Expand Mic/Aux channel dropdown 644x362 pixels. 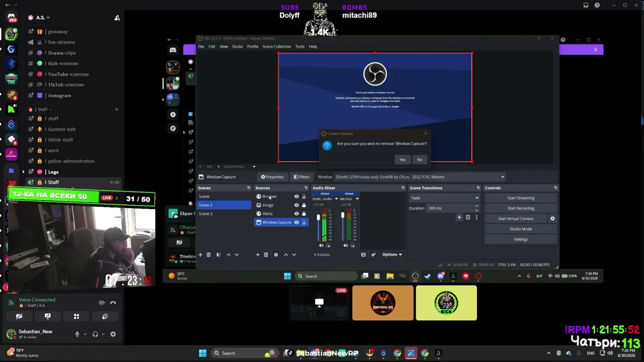click(x=357, y=199)
